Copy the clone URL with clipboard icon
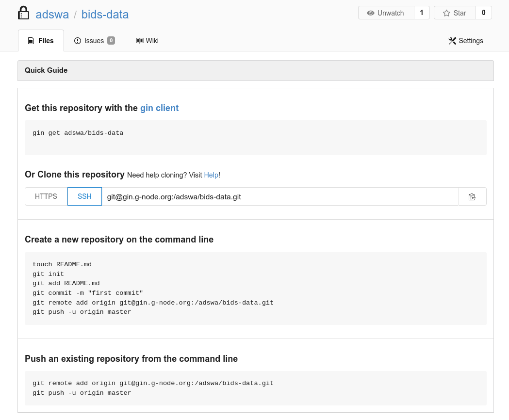The image size is (509, 420). coord(472,196)
